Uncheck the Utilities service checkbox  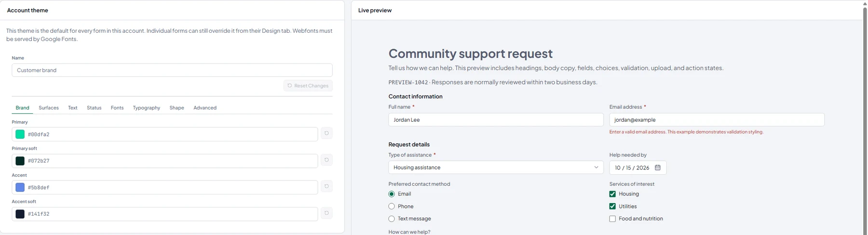point(612,207)
